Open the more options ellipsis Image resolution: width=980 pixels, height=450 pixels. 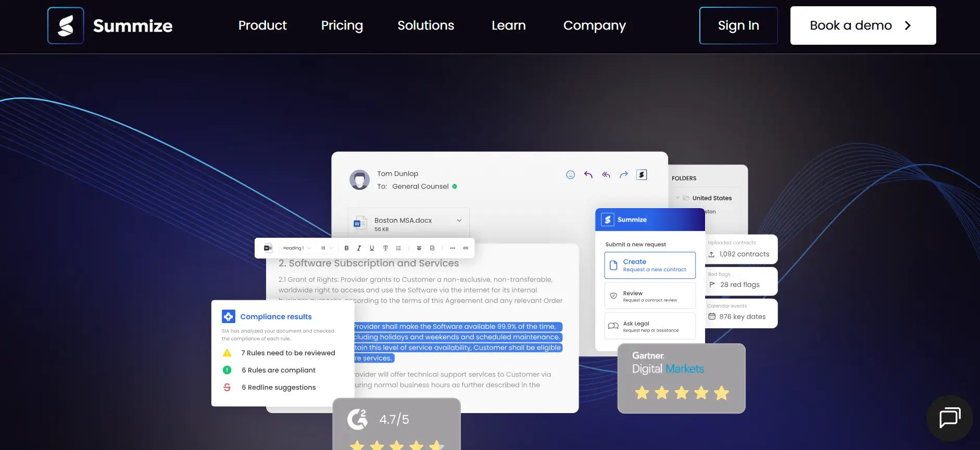(x=453, y=248)
